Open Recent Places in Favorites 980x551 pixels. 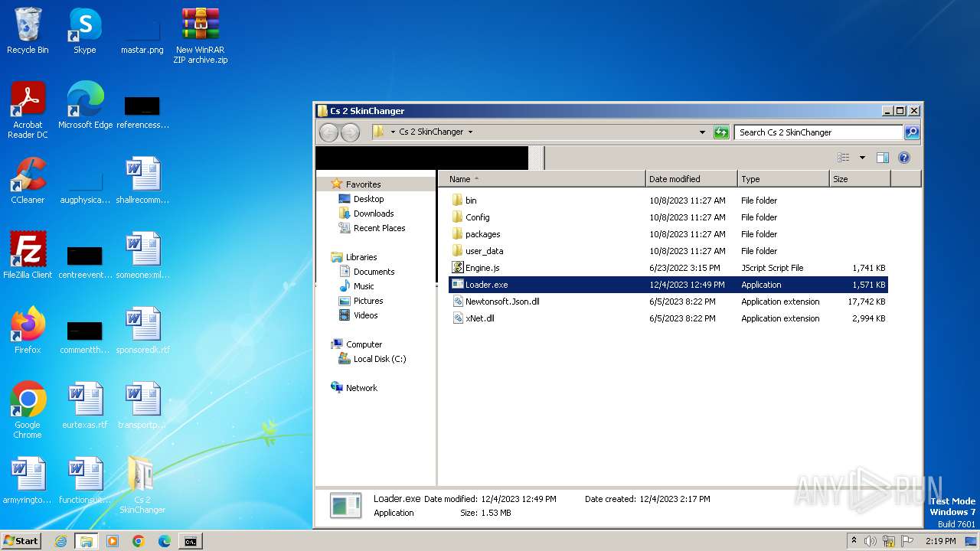(x=372, y=228)
